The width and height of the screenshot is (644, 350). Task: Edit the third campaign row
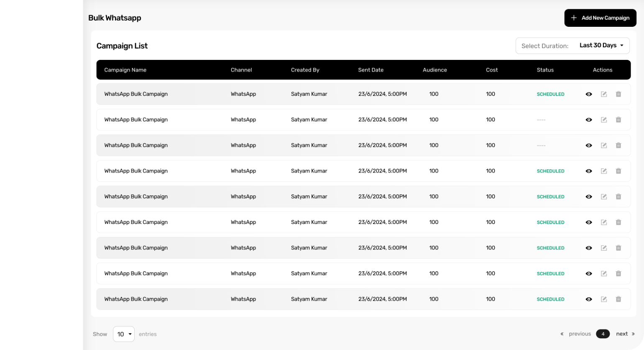604,145
